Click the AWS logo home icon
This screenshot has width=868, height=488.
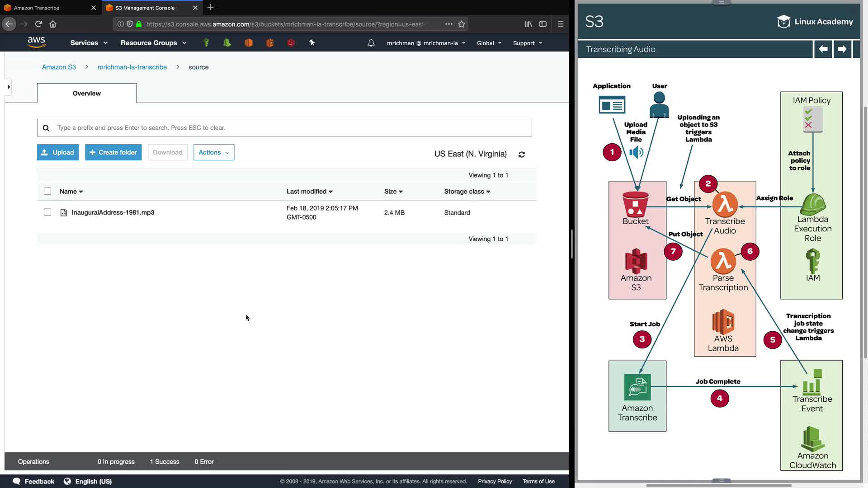(36, 42)
